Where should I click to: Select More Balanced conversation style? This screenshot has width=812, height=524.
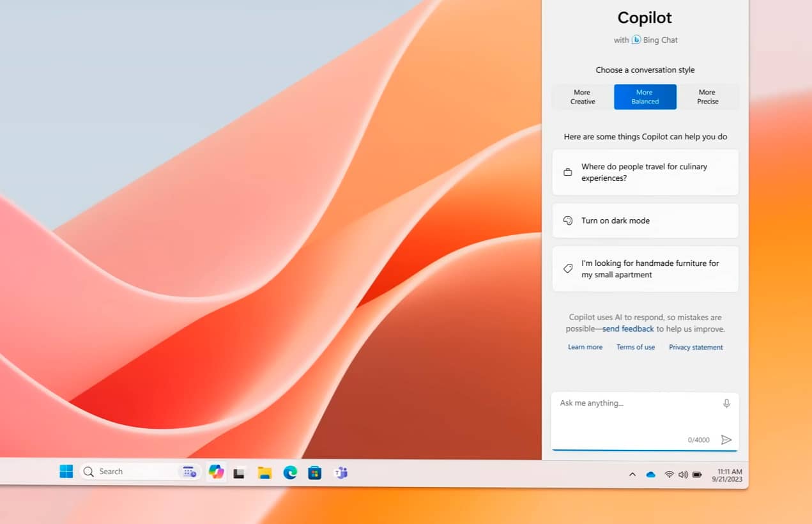click(645, 97)
